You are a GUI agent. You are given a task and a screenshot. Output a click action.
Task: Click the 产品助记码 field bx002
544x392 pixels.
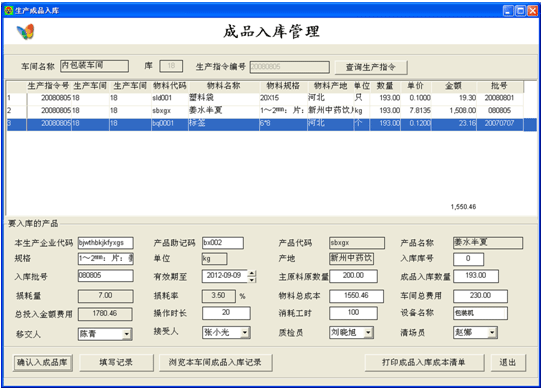click(223, 243)
